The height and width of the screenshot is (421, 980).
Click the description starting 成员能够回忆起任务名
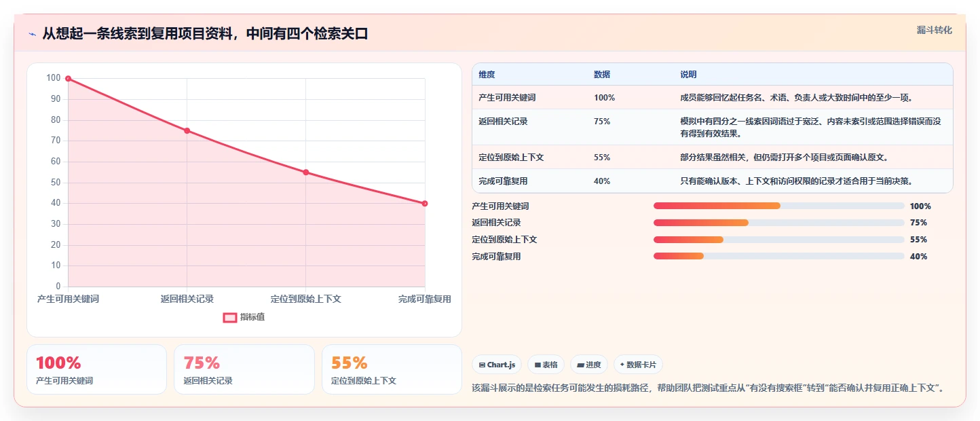point(796,98)
